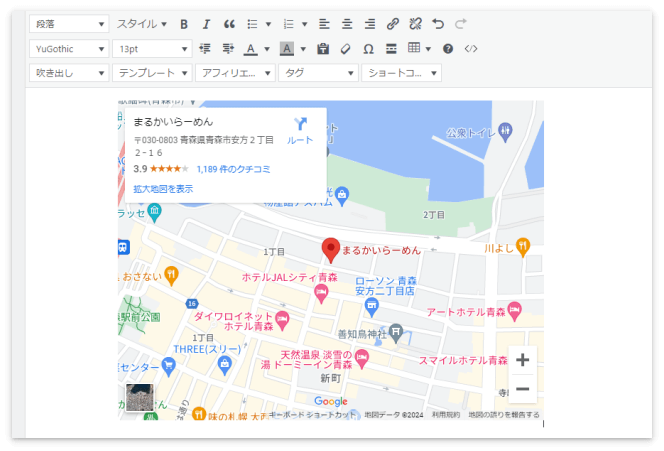This screenshot has height=451, width=664.
Task: Apply the background color
Action: pos(287,49)
